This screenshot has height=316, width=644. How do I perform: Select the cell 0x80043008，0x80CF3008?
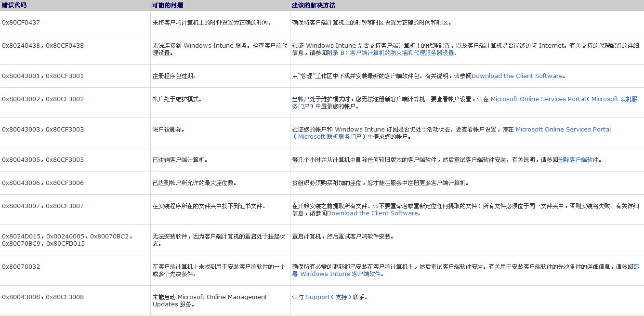coord(43,297)
